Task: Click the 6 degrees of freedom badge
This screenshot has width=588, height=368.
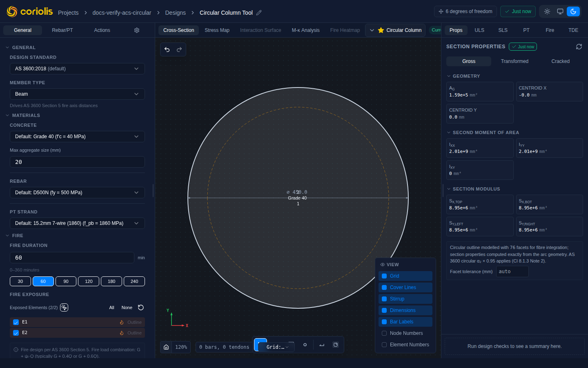Action: [465, 11]
